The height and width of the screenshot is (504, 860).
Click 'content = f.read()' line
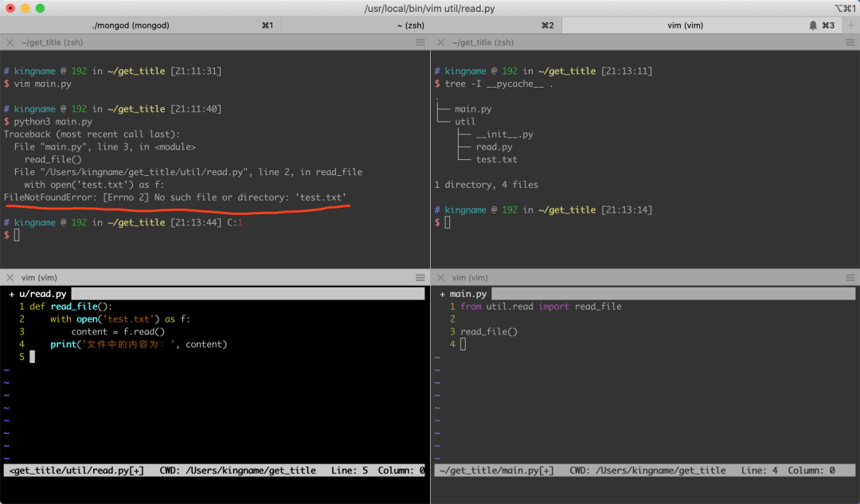point(118,332)
